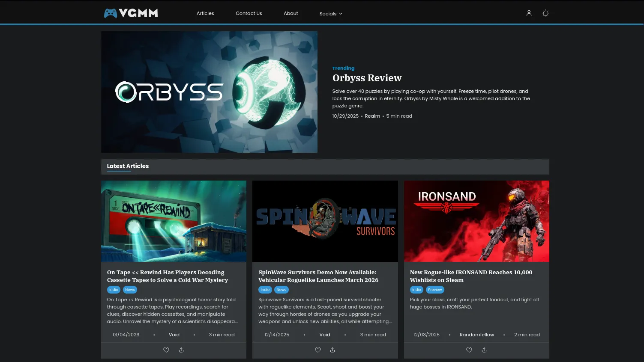The height and width of the screenshot is (362, 644).
Task: Click the Trending label
Action: 343,68
